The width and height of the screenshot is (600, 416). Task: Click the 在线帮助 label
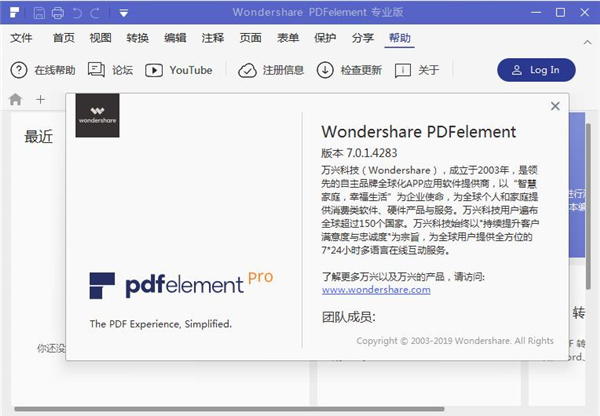pyautogui.click(x=55, y=70)
